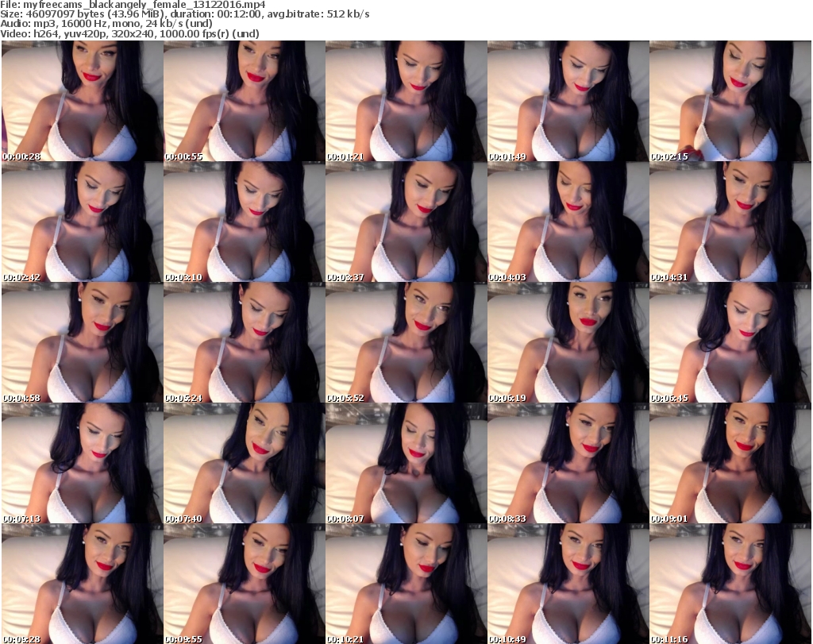Pick the thumbnail stamped 00:06:45

(x=730, y=343)
